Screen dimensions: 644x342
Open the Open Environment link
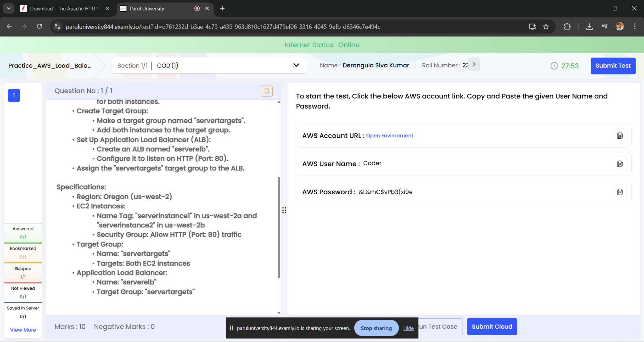389,136
